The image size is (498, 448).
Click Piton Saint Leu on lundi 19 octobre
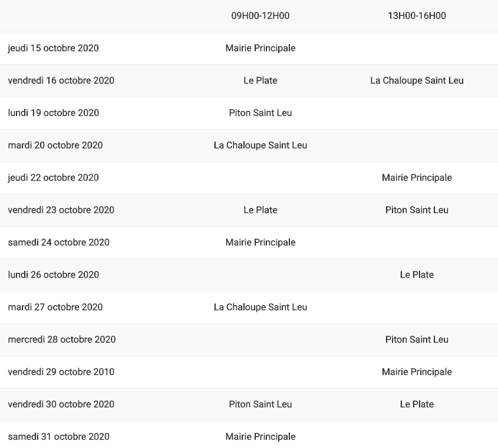260,113
